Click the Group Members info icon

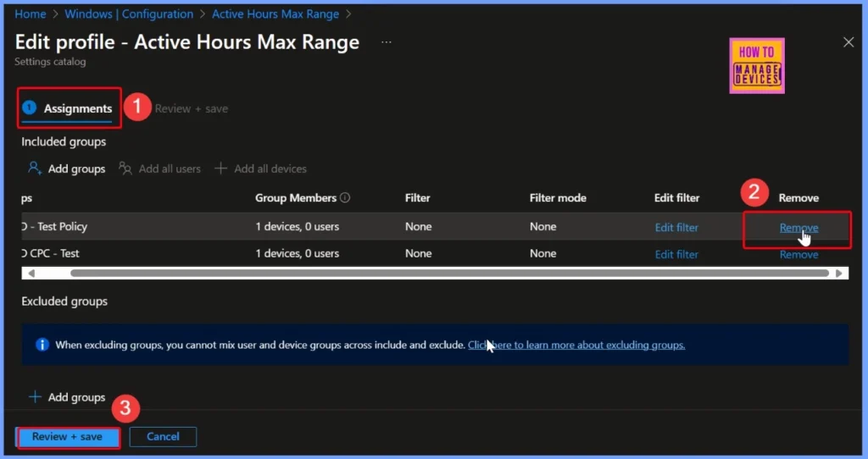(x=345, y=197)
